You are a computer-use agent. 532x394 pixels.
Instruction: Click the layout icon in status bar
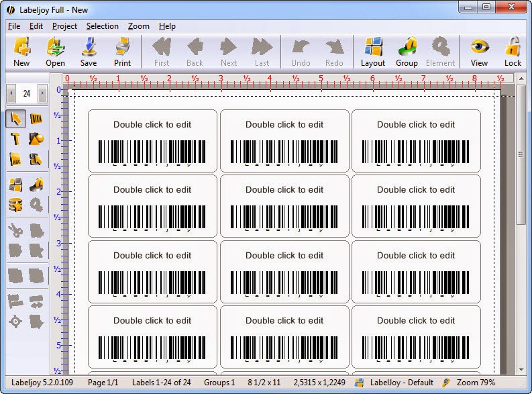click(x=359, y=383)
